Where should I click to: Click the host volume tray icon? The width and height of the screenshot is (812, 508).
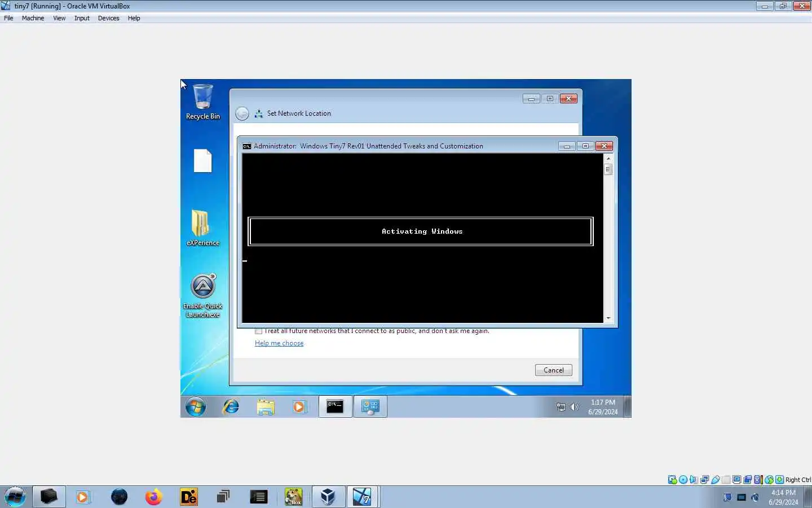tap(755, 497)
